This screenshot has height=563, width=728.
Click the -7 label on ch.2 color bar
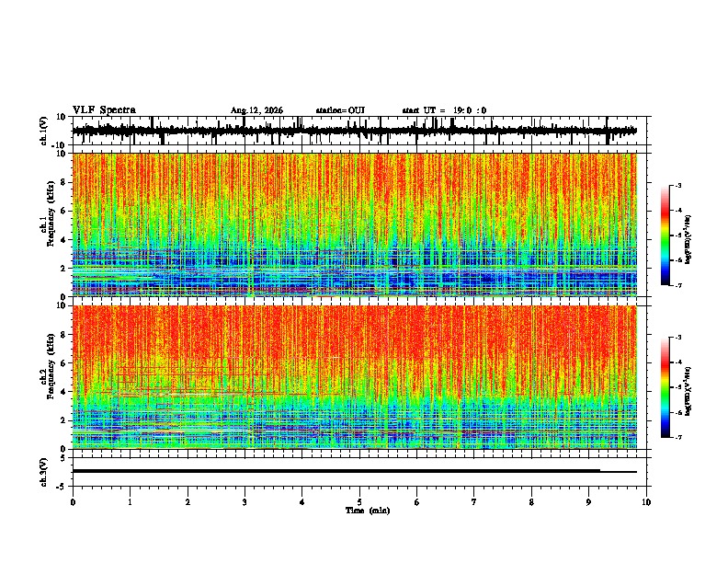point(677,438)
